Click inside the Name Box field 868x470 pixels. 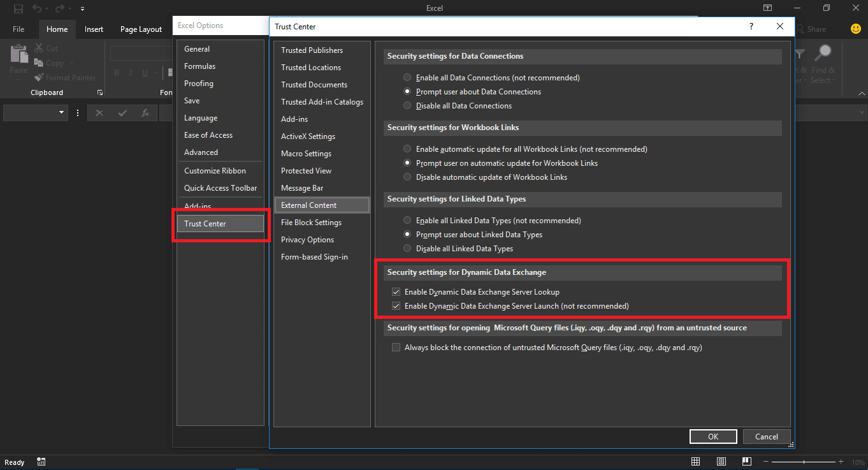pyautogui.click(x=30, y=113)
